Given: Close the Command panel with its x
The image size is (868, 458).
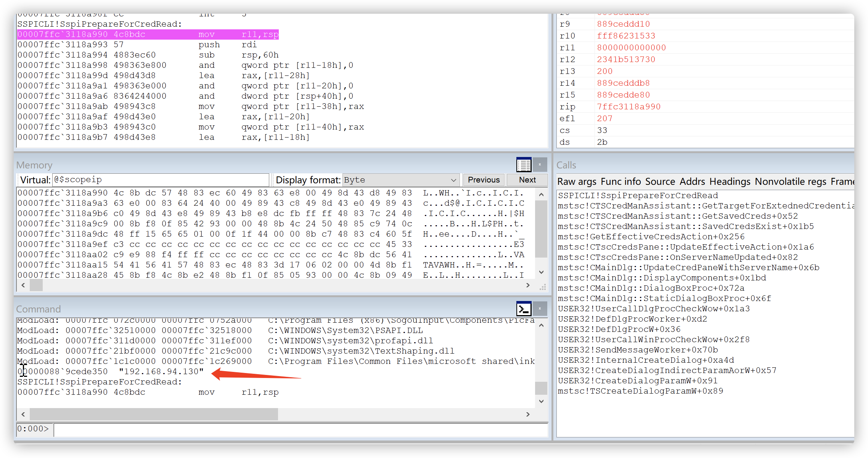Looking at the screenshot, I should pos(540,308).
